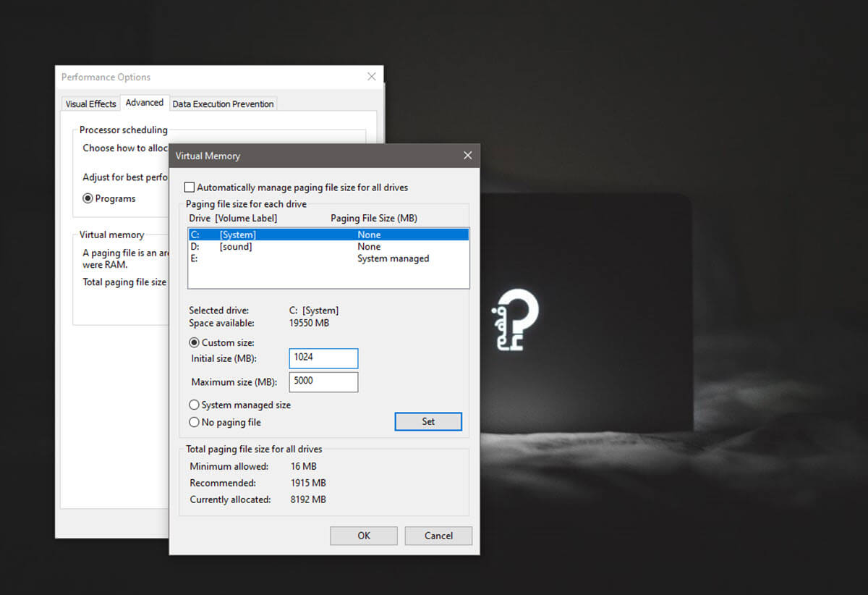This screenshot has width=868, height=595.
Task: Select the Programs radio button
Action: (x=88, y=198)
